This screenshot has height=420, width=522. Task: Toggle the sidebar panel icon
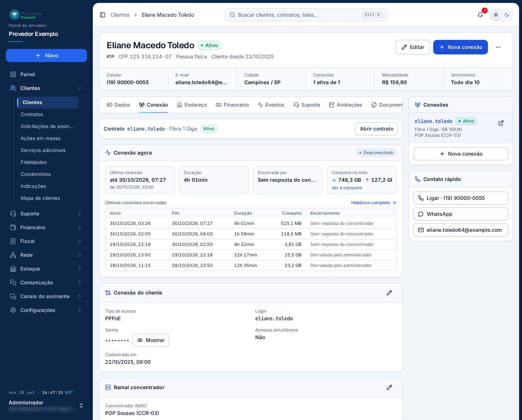click(x=103, y=15)
